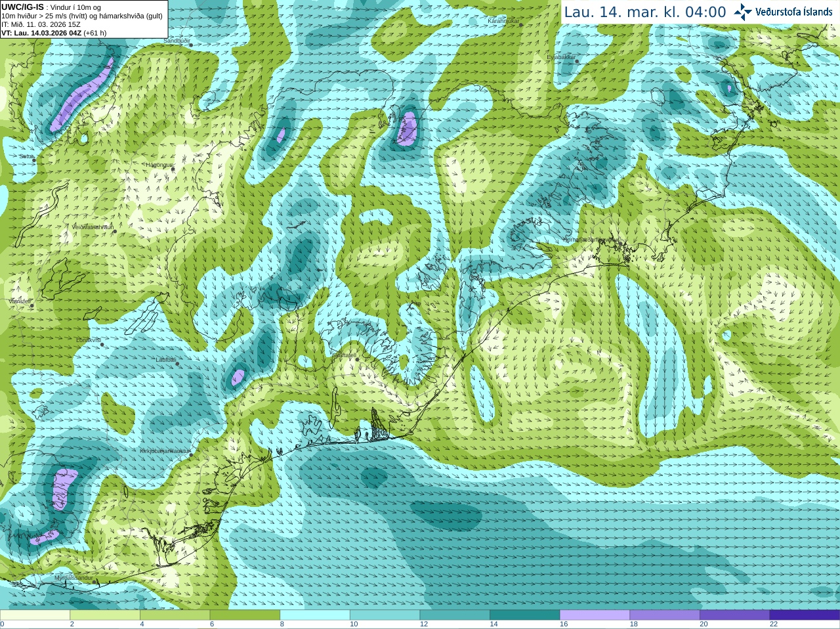Viewport: 840px width, 629px height.
Task: Click the Hornafjarðarflugvöllur station label
Action: [591, 240]
